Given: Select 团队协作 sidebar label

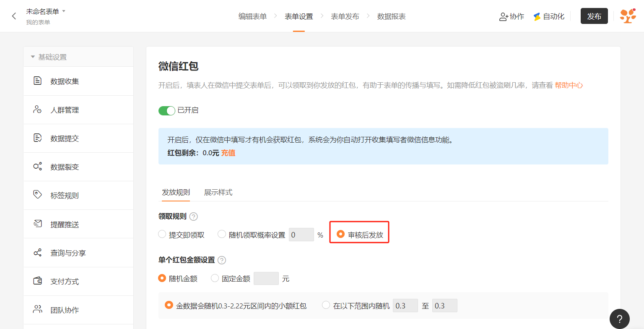Looking at the screenshot, I should point(65,310).
